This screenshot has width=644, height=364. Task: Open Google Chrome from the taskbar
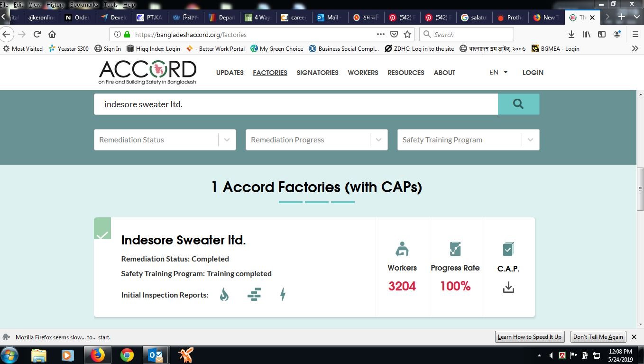click(127, 355)
